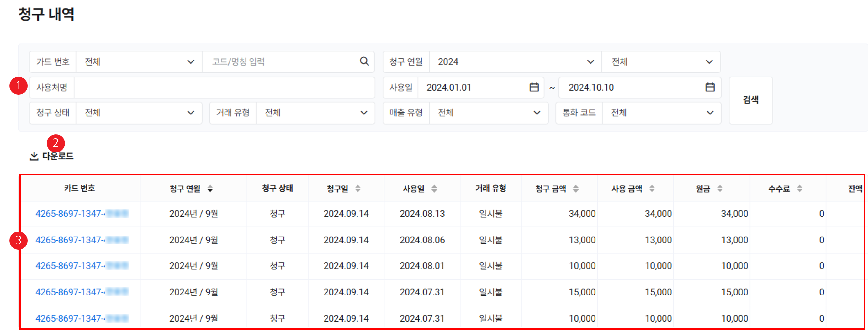Sort the table by 청구 금액 column
This screenshot has height=330, width=868.
pos(575,189)
